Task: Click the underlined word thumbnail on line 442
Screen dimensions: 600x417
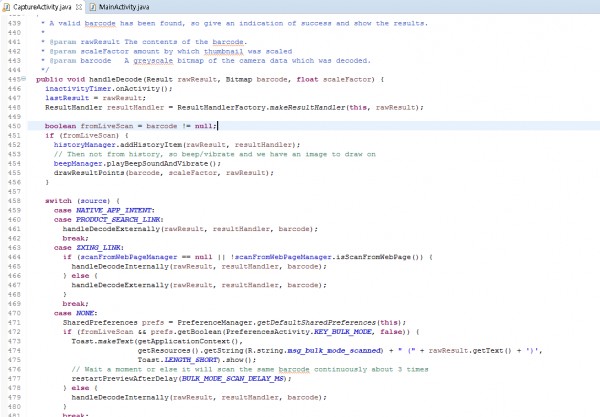Action: [223, 51]
